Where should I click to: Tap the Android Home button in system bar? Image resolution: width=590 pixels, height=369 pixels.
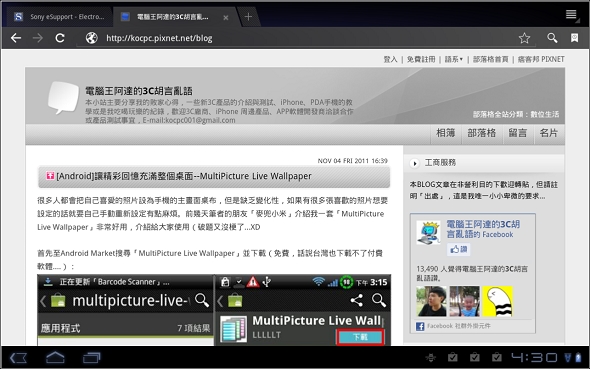point(55,357)
